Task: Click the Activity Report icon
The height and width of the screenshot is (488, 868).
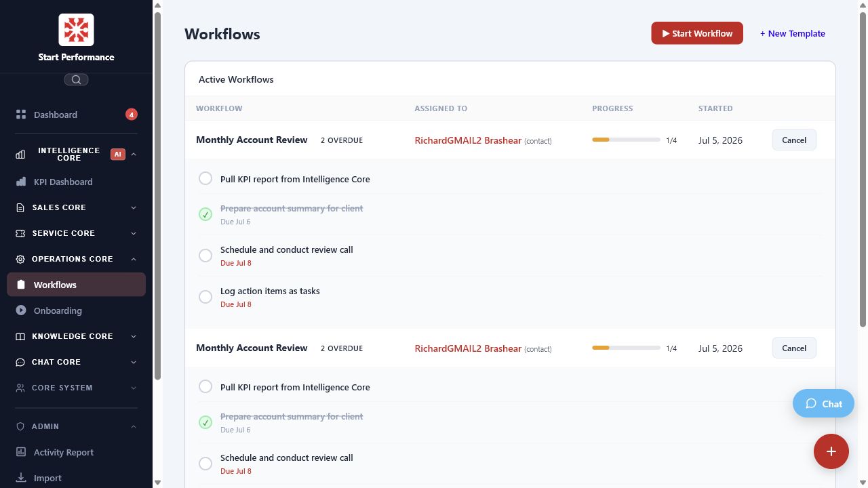Action: 21,452
